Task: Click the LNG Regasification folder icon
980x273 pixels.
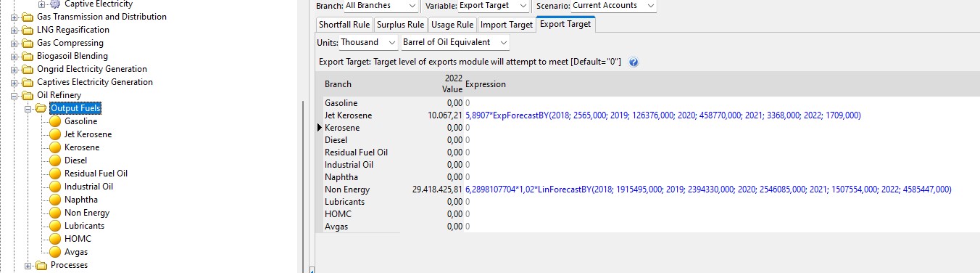Action: click(x=27, y=30)
